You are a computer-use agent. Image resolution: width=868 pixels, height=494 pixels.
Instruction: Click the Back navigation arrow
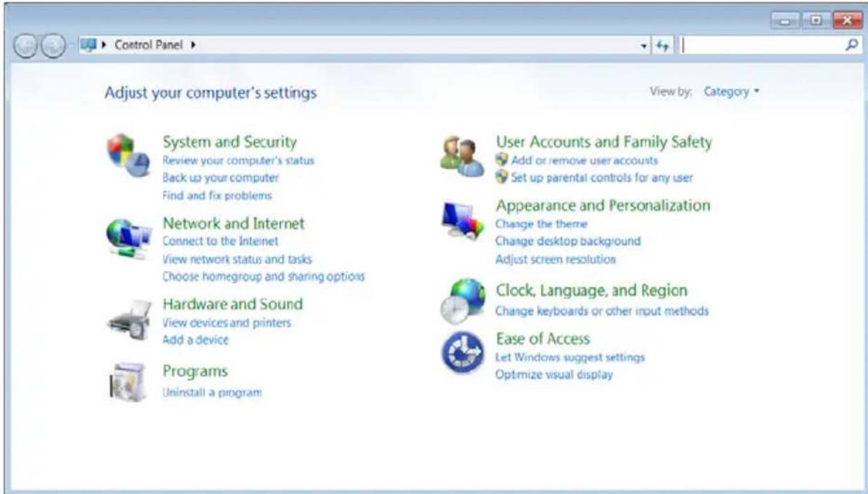[26, 46]
